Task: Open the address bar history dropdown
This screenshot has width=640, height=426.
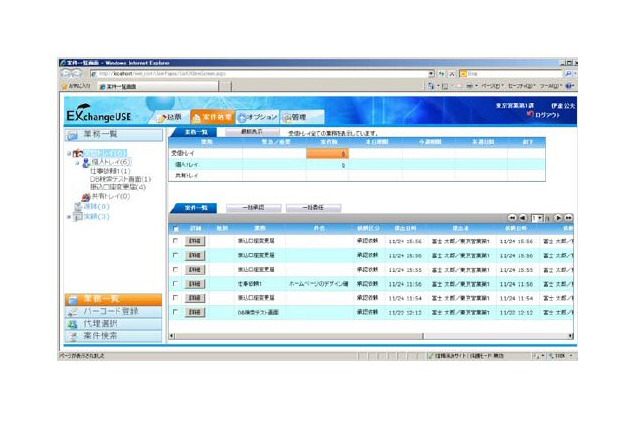Action: click(x=431, y=74)
